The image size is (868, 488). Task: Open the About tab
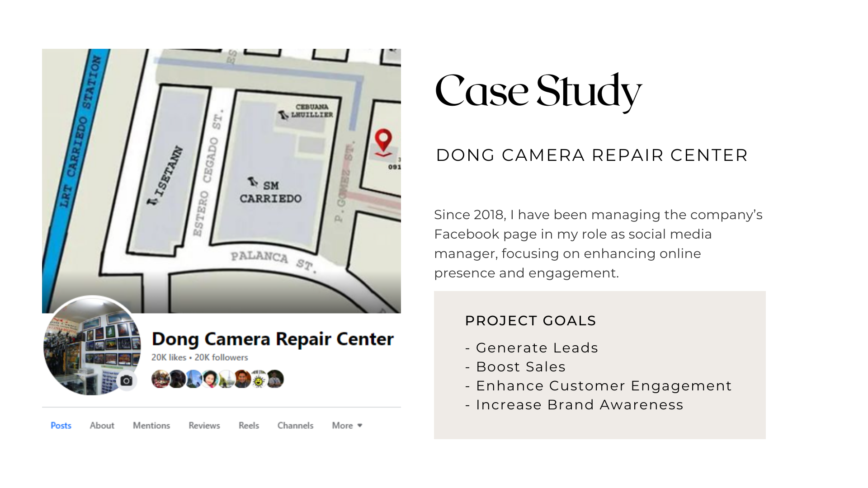(x=102, y=426)
